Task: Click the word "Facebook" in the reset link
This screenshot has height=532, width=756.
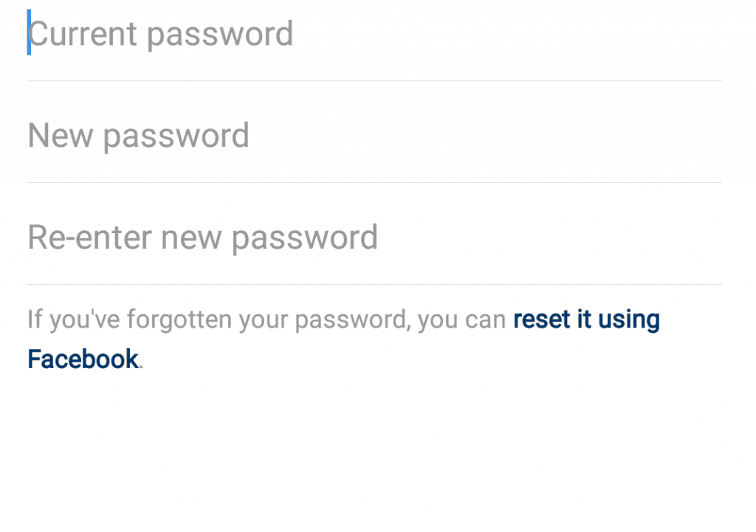Action: click(83, 359)
